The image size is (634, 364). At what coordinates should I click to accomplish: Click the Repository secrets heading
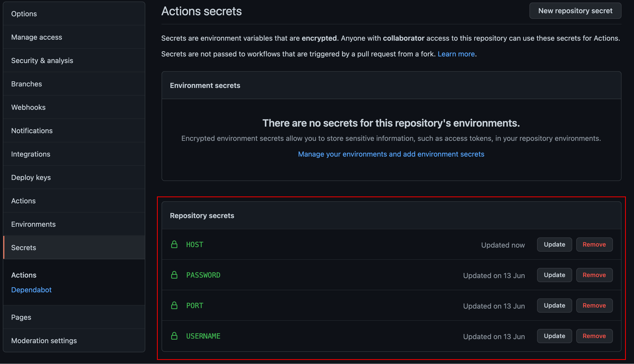202,216
